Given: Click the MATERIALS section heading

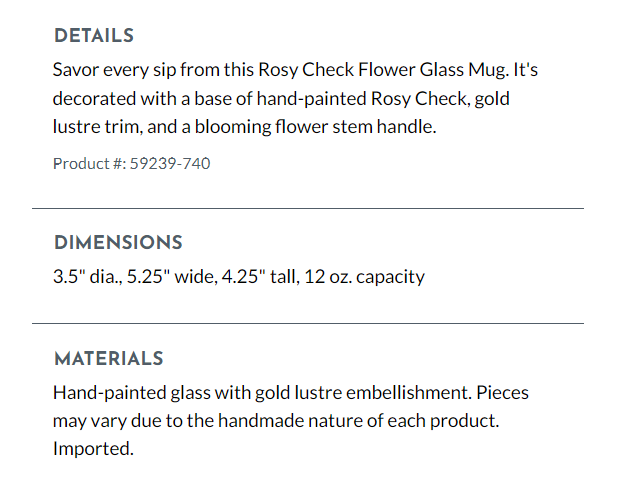Looking at the screenshot, I should [x=108, y=359].
